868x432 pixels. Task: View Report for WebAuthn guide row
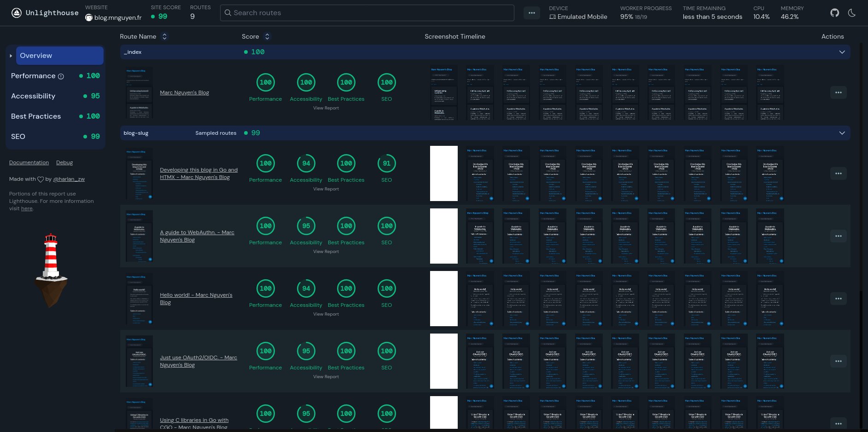pos(326,252)
